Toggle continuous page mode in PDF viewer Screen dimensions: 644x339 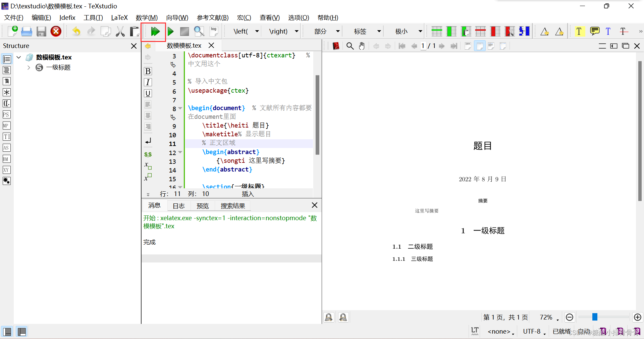(x=480, y=46)
